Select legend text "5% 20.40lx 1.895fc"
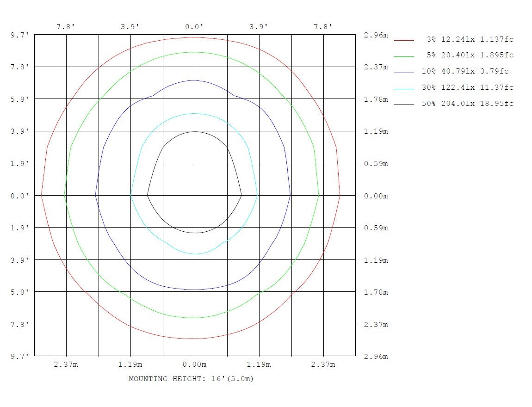Viewport: 532px width, 407px height. click(470, 55)
